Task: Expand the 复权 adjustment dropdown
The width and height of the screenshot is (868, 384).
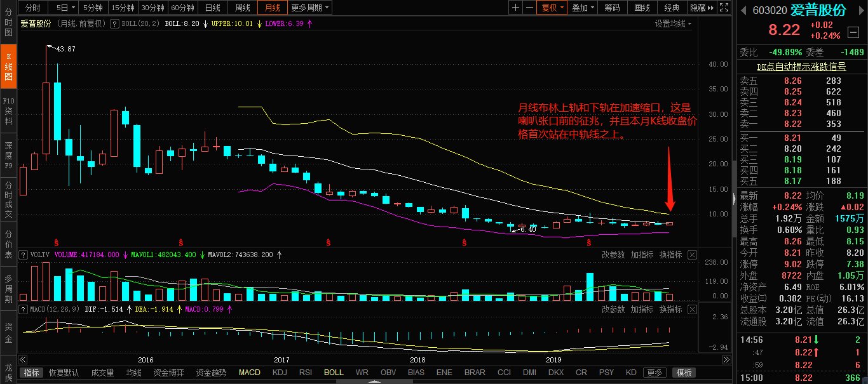Action: [552, 8]
